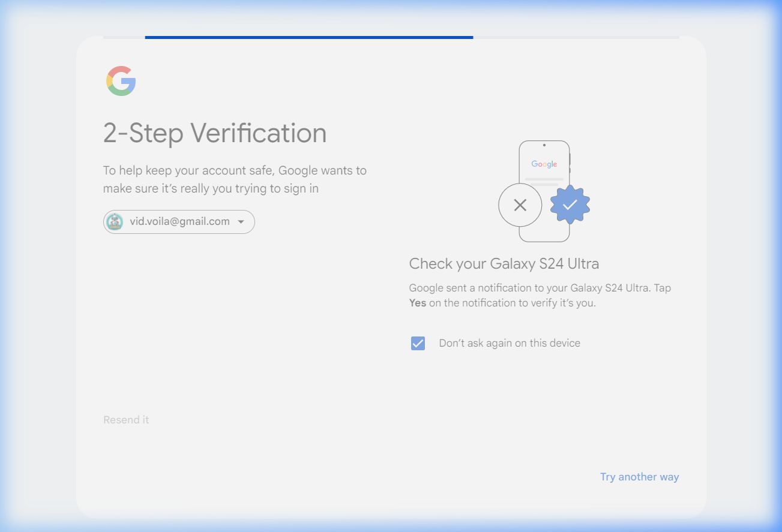Image resolution: width=782 pixels, height=532 pixels.
Task: Click the Resend it link
Action: pyautogui.click(x=126, y=420)
